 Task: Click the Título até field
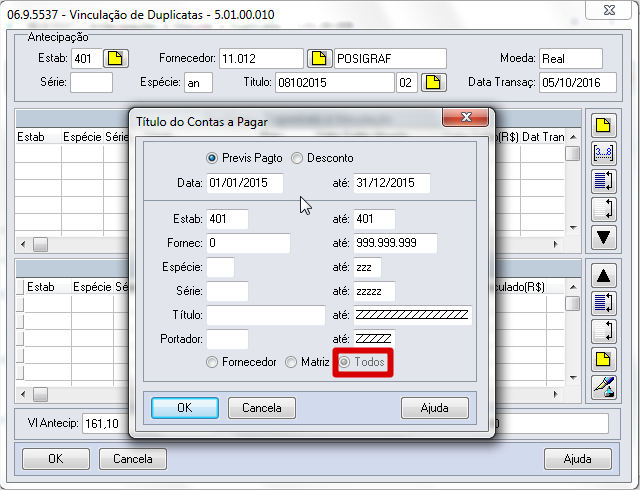[x=413, y=315]
